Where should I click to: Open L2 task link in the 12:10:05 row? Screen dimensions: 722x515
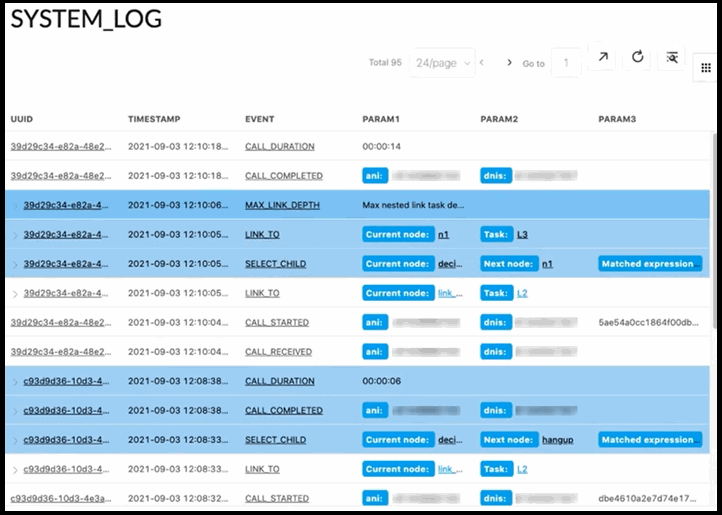522,293
